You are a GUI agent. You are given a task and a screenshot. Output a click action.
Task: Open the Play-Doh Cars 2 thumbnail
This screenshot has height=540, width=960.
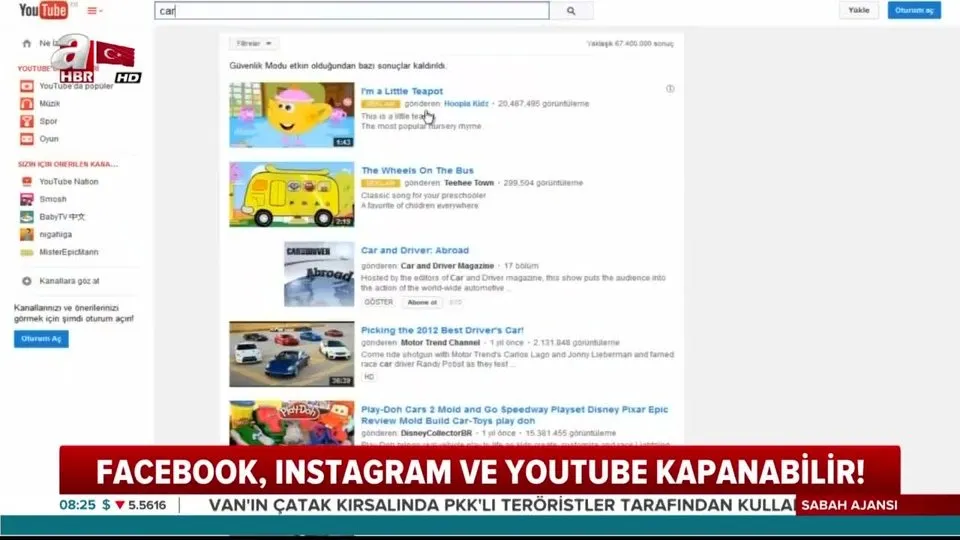pos(291,423)
